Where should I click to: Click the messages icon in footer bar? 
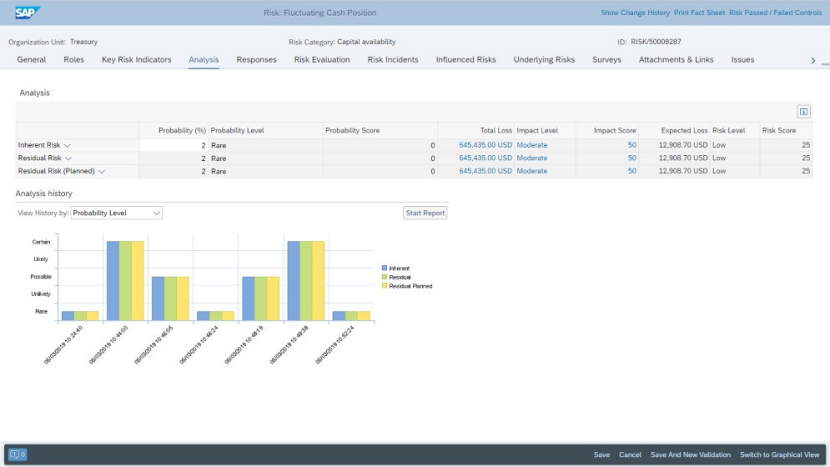pyautogui.click(x=17, y=454)
